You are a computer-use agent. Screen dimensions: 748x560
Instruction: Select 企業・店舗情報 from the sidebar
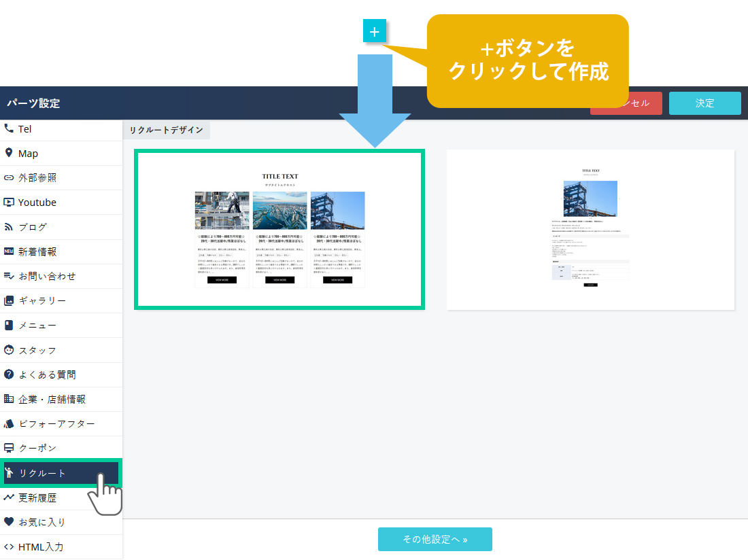(x=52, y=399)
